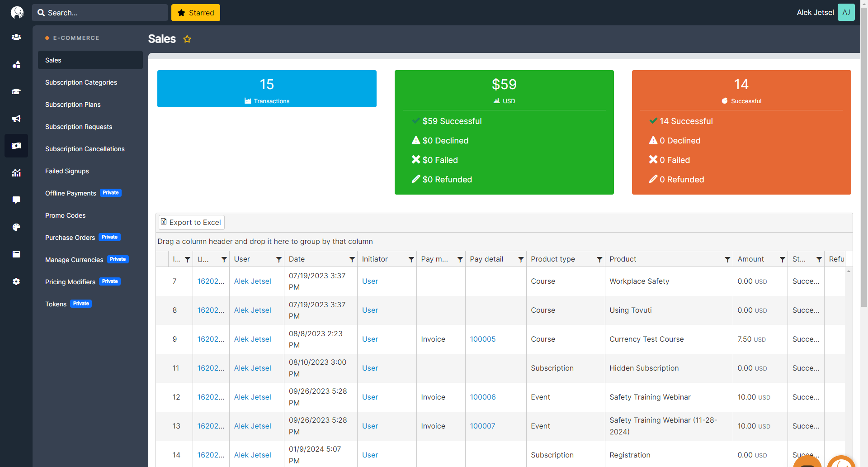Sort by Initiator column header
The height and width of the screenshot is (467, 868).
coord(375,259)
